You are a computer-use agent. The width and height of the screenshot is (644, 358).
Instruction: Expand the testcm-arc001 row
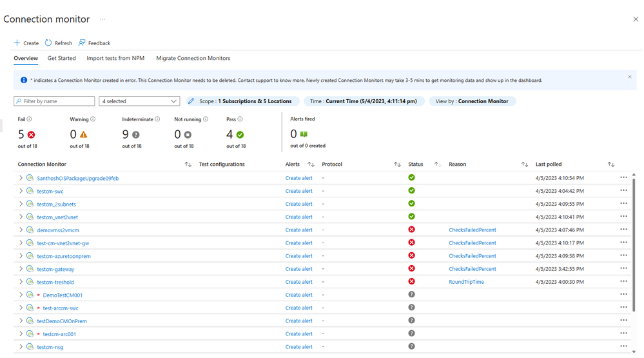click(x=21, y=334)
